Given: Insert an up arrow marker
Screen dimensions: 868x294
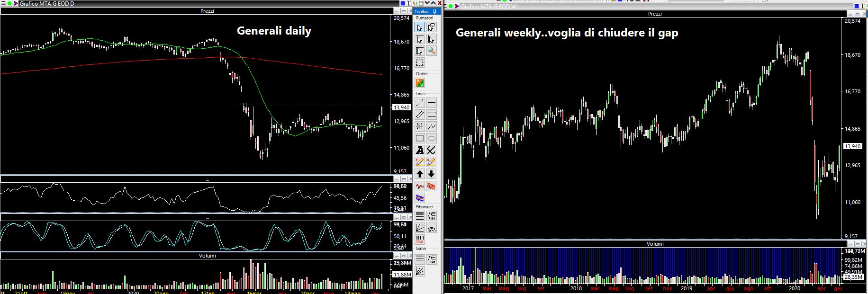Looking at the screenshot, I should 420,174.
